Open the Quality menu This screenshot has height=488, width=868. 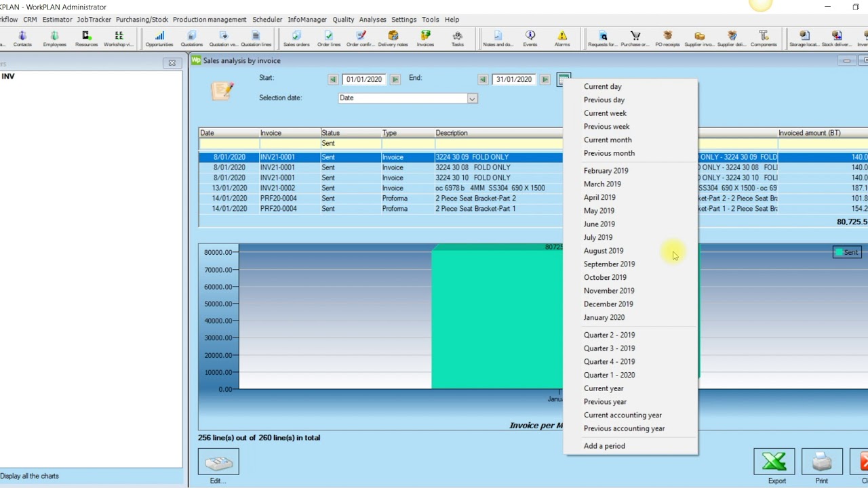(x=343, y=20)
